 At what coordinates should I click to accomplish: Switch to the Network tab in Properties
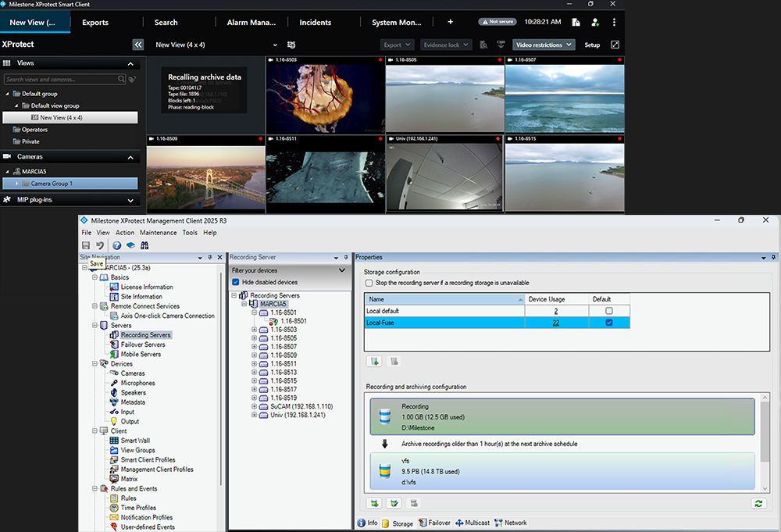pos(511,523)
